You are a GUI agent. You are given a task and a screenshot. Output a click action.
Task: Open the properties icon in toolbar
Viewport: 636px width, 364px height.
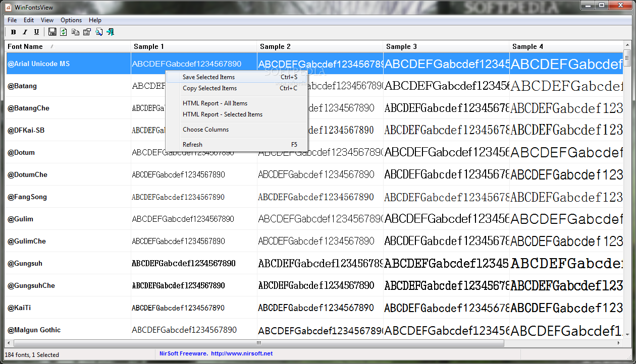point(87,32)
